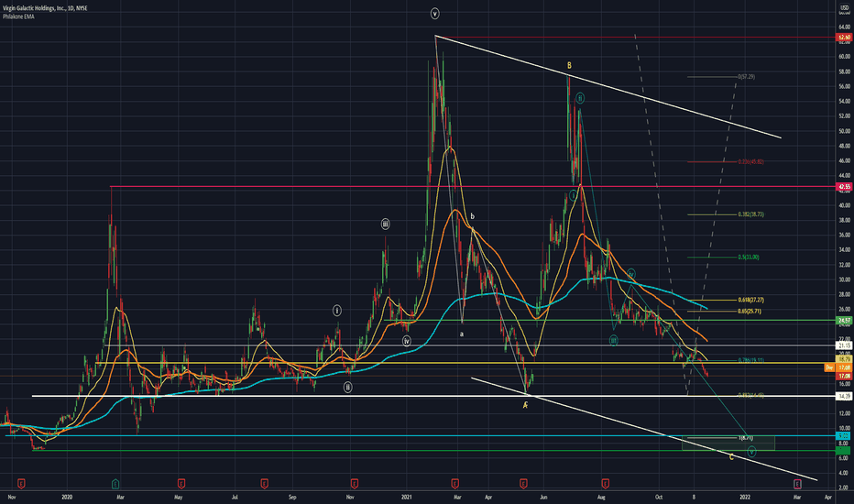Select the earnings marker near May 2021
The height and width of the screenshot is (504, 854).
[x=523, y=483]
